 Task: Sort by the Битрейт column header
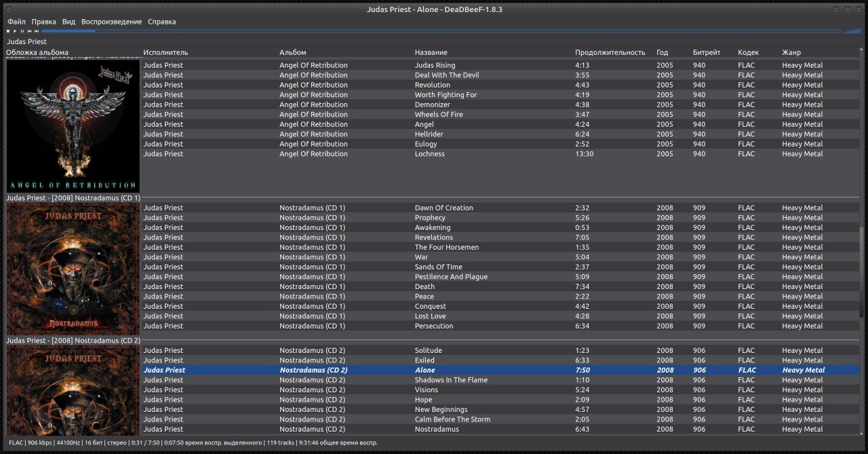click(x=707, y=52)
